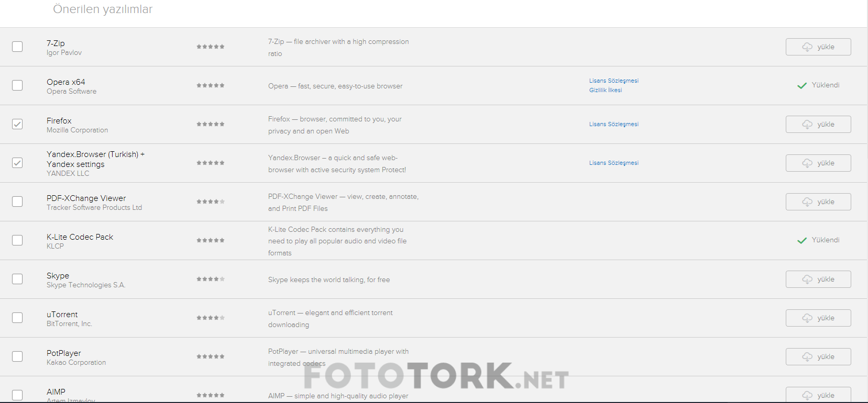868x403 pixels.
Task: Click yükle button for Skype
Action: [x=818, y=279]
